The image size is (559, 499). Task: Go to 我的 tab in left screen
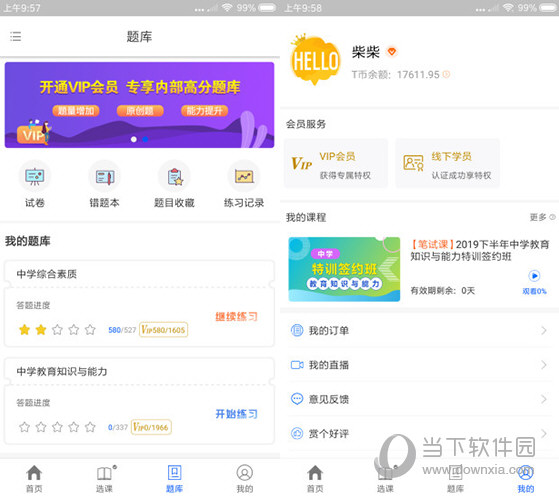coord(245,479)
